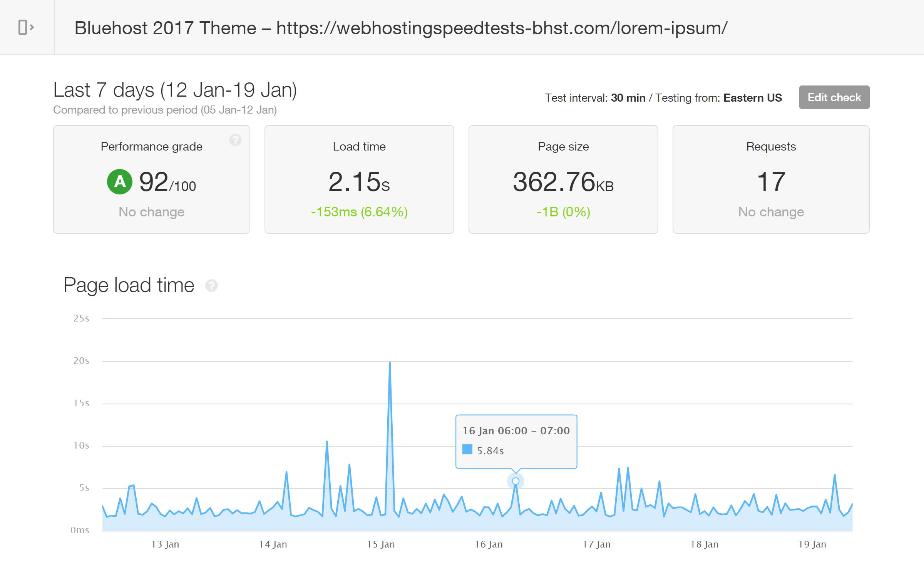
Task: Click the tooltip time range 06:00 – 07:00
Action: click(534, 430)
